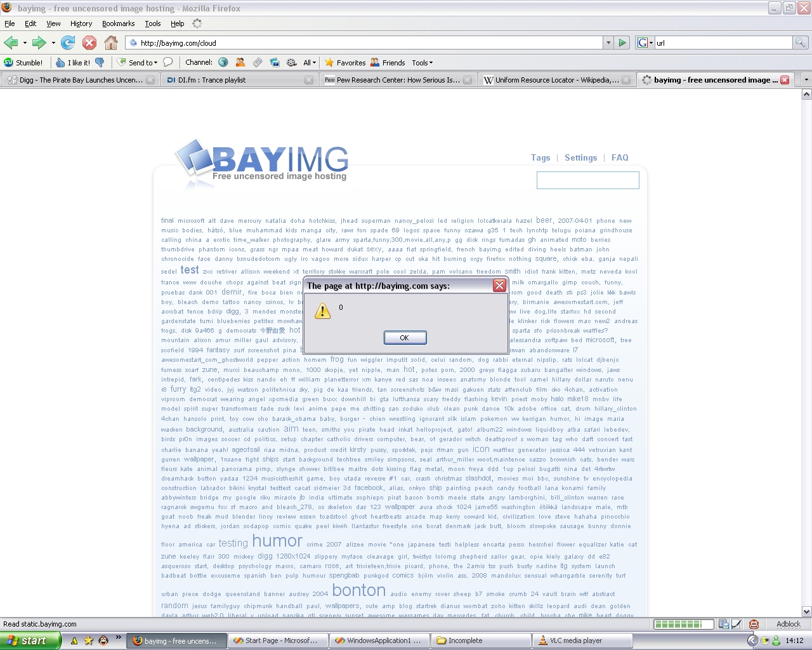Select the tag-shaped channel icon
Screen dimensions: 812x650
pyautogui.click(x=258, y=62)
